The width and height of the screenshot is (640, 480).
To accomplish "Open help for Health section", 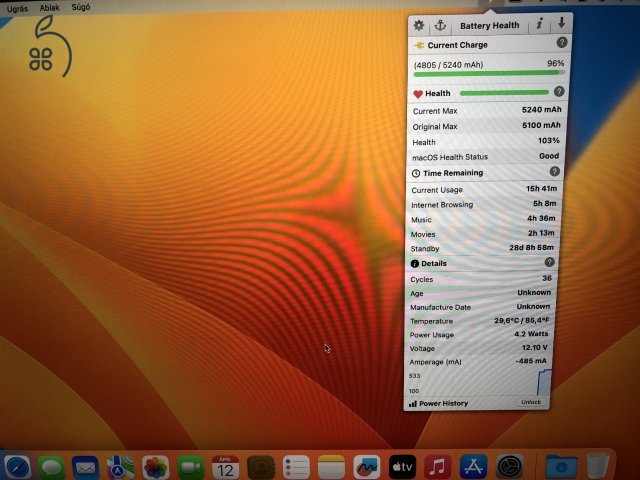I will [559, 91].
